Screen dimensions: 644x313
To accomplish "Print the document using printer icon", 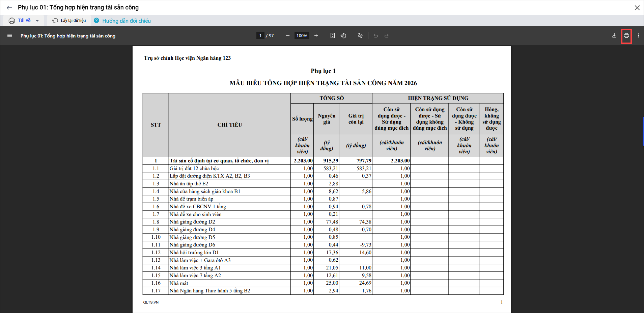I will [x=626, y=35].
